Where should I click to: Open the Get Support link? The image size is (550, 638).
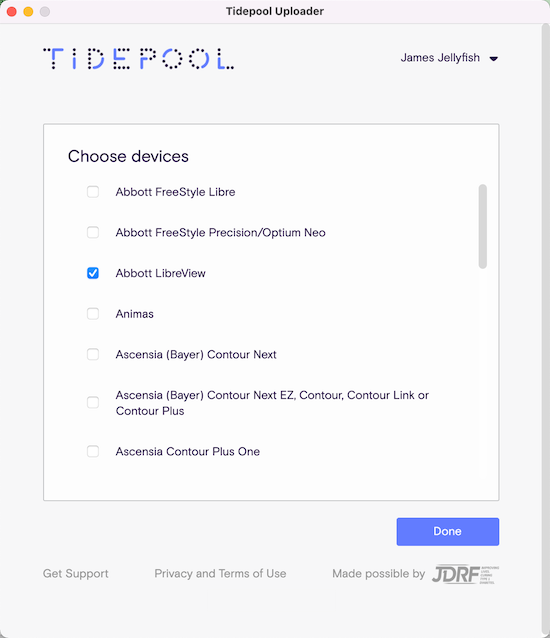pyautogui.click(x=76, y=573)
